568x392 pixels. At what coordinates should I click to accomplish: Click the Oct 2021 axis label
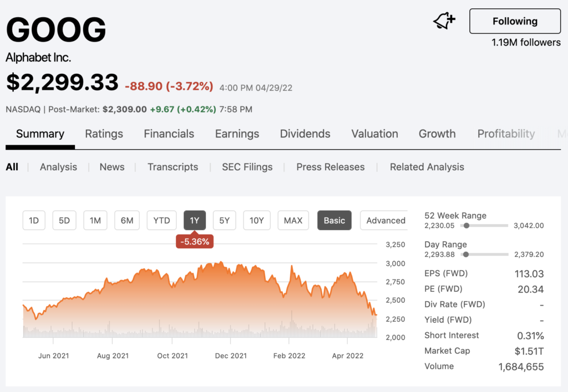pos(173,356)
